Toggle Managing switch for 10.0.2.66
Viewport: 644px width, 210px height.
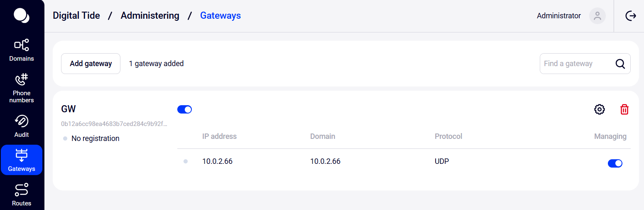615,163
